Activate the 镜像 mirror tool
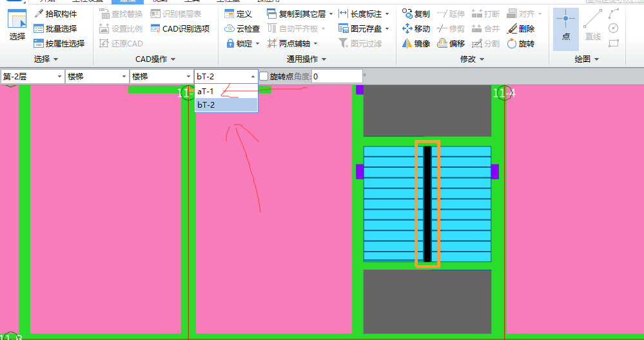644x340 pixels. (416, 44)
